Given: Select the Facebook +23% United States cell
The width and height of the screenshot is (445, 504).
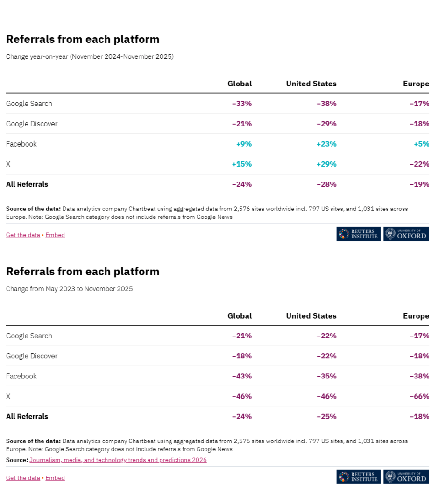Looking at the screenshot, I should tap(326, 144).
